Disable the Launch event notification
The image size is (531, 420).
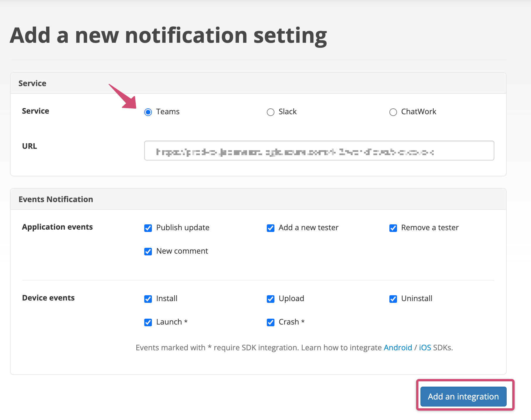(x=148, y=322)
